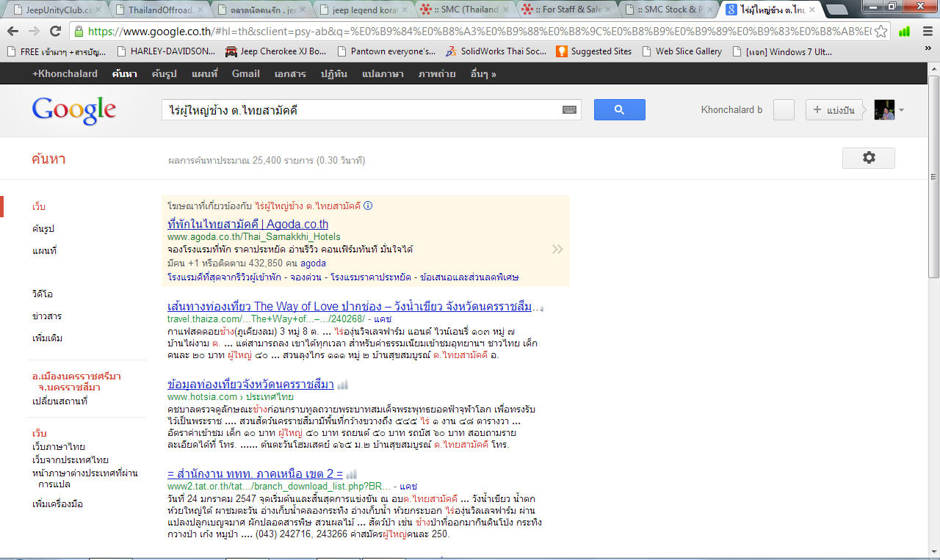Expand the อื่นๆ » more menu in black bar

pyautogui.click(x=483, y=73)
